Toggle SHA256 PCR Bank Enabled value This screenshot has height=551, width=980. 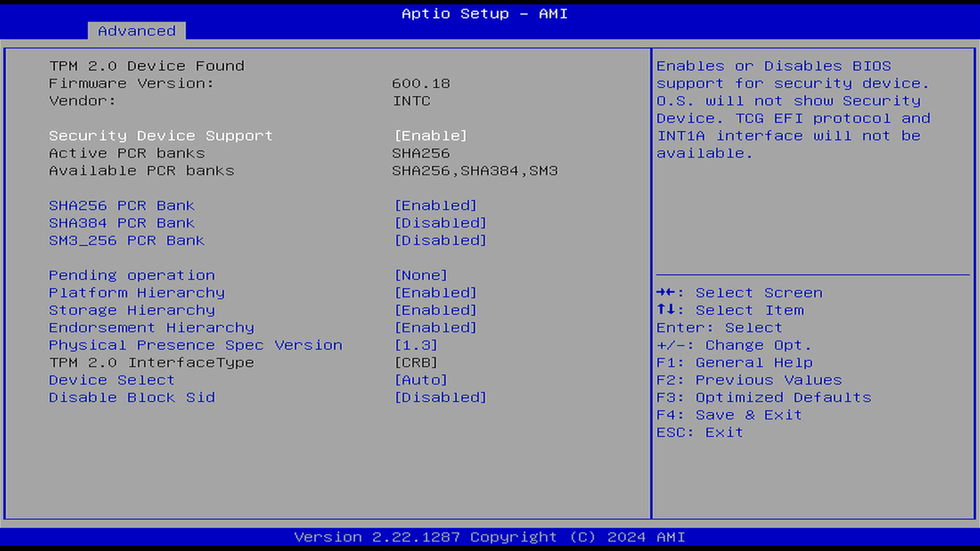coord(435,206)
